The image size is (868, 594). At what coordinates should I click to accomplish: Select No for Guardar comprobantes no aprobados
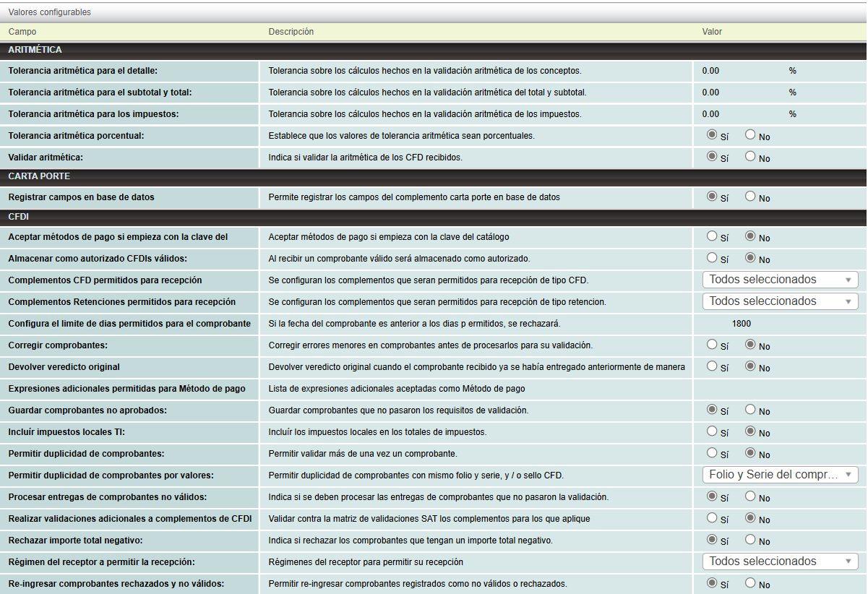point(750,409)
